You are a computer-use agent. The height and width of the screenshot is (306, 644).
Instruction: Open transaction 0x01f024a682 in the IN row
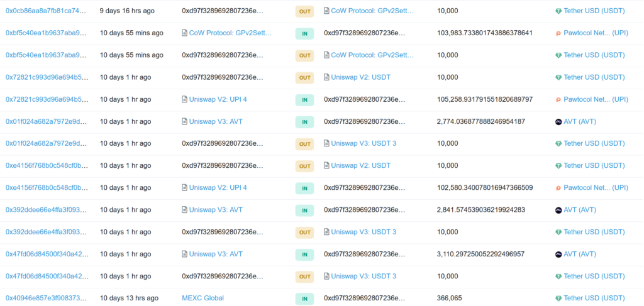point(47,122)
